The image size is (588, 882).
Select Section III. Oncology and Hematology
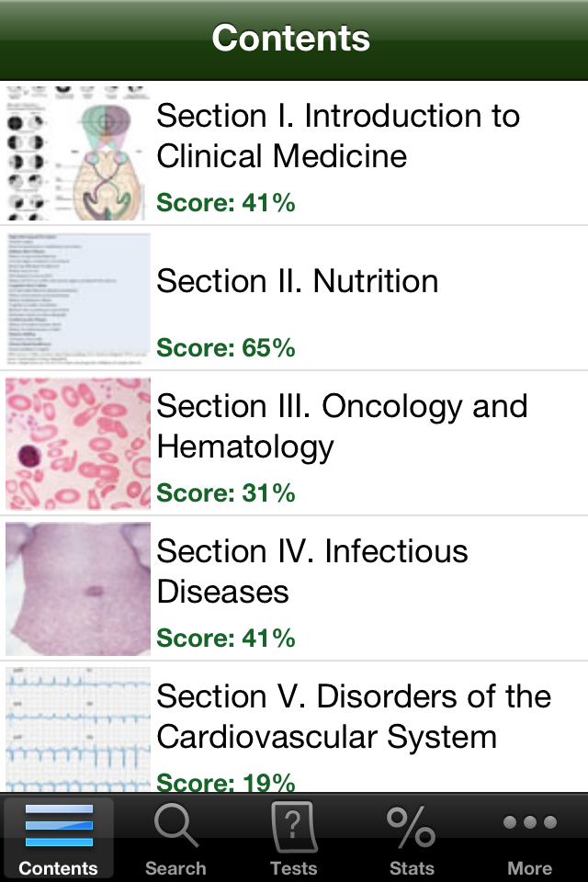point(294,443)
